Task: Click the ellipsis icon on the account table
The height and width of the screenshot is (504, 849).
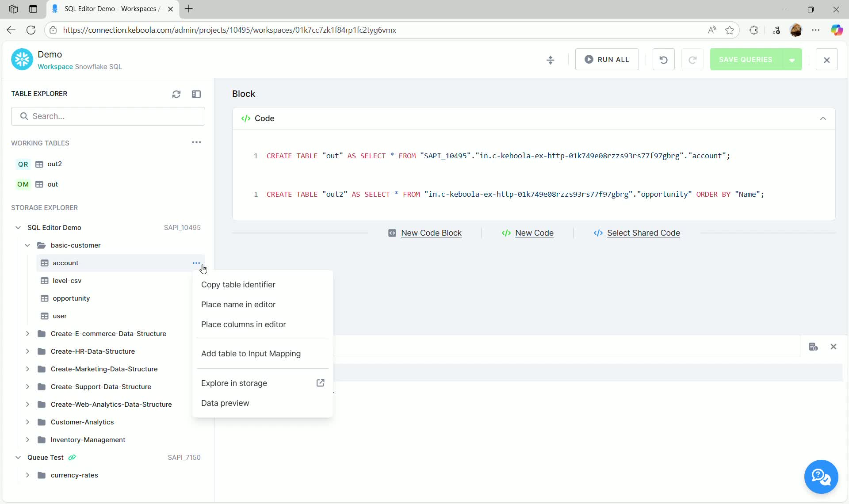Action: (197, 263)
